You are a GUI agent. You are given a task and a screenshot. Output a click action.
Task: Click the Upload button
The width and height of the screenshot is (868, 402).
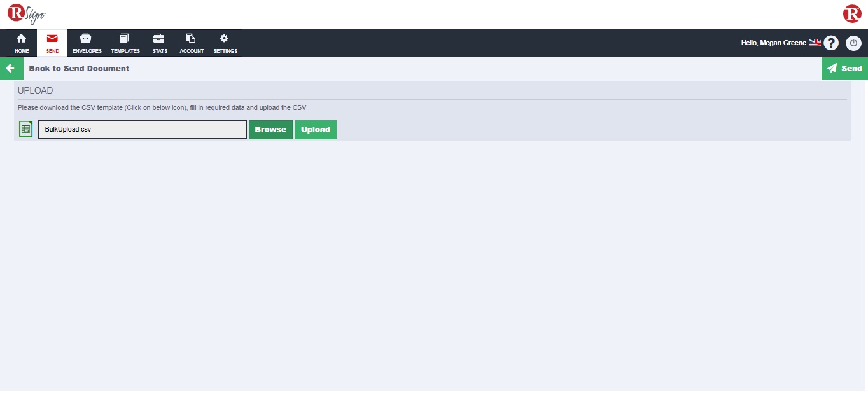[x=315, y=130]
